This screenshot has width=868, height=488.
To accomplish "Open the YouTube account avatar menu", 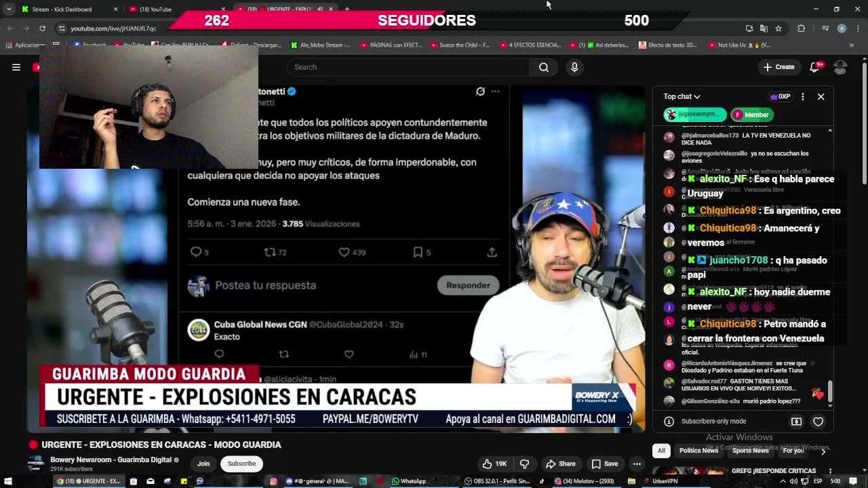I will 840,67.
